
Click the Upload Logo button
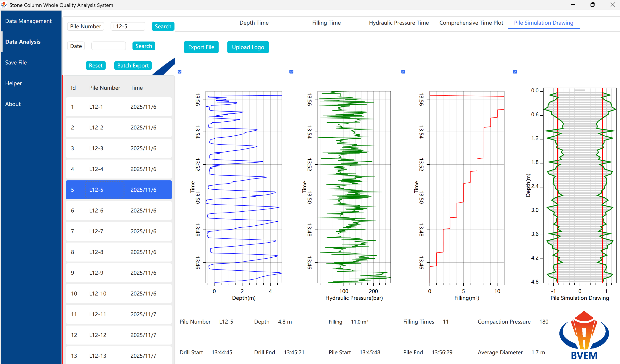(248, 47)
